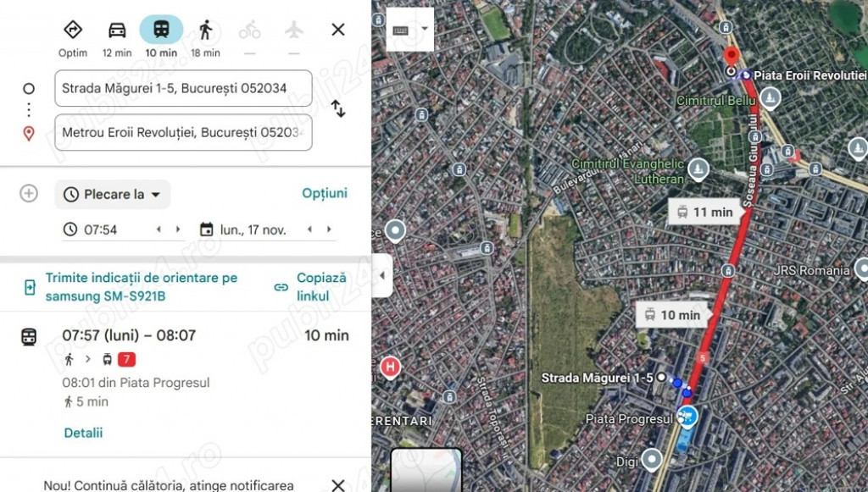
Task: Send directions to samsung SM-S921B
Action: [x=131, y=287]
